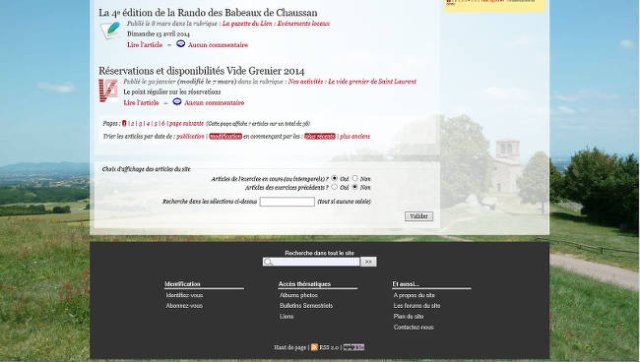Click the red Vide Grenier article icon
640x362 pixels.
[x=108, y=90]
